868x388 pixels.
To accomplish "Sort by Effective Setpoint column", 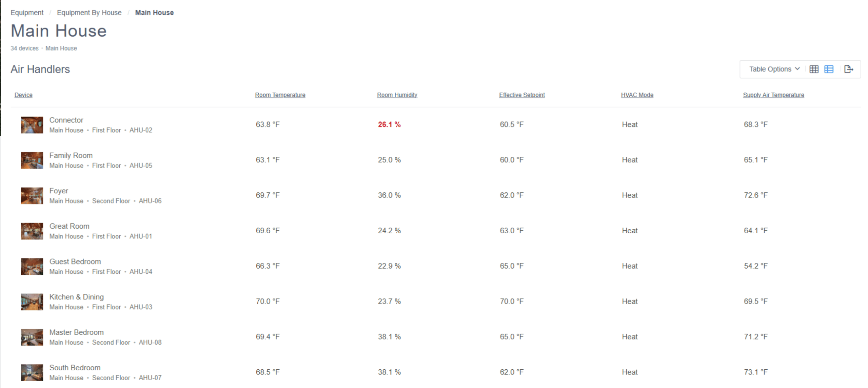I will click(522, 95).
